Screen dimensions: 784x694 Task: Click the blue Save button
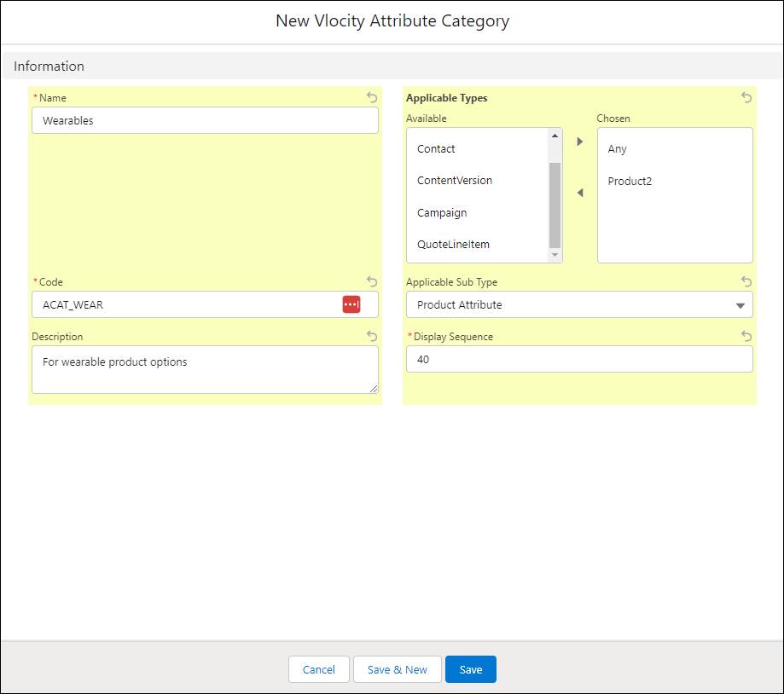(471, 669)
